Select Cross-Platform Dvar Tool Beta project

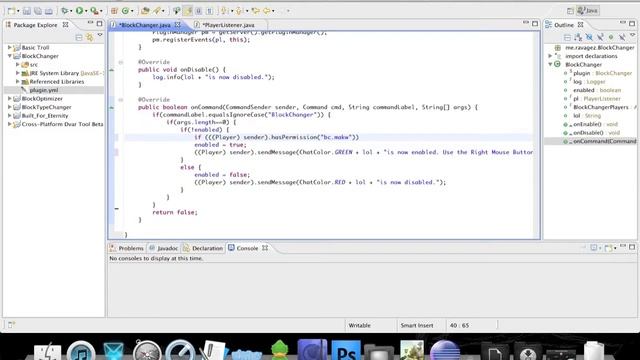(x=62, y=124)
